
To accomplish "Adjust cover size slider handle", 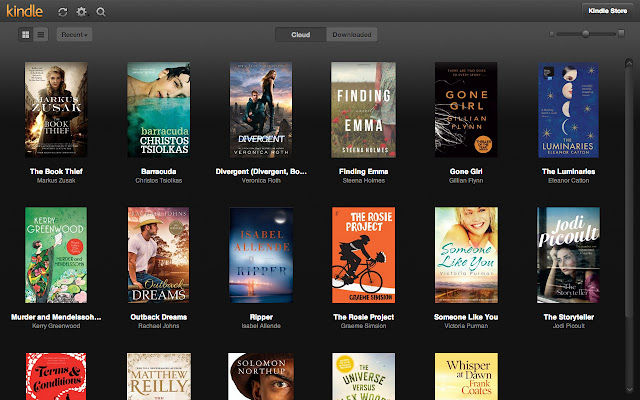I will pyautogui.click(x=586, y=34).
